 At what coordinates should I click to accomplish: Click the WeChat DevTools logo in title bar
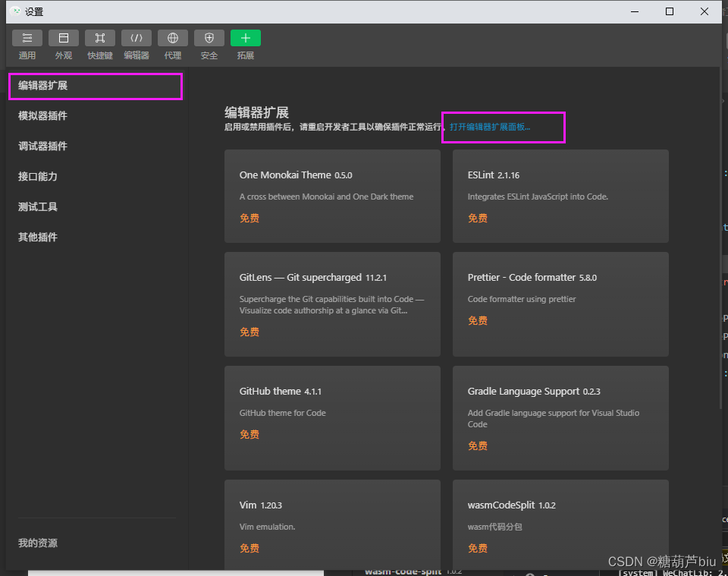[x=15, y=11]
